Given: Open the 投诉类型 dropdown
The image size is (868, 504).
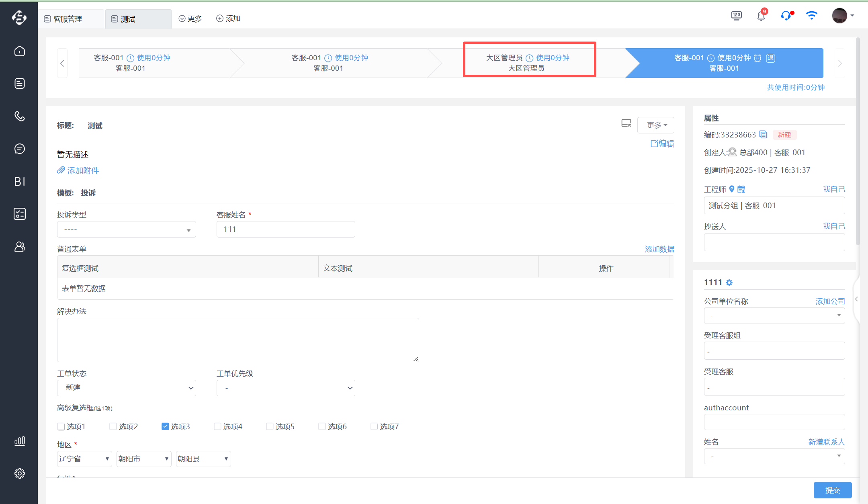Looking at the screenshot, I should 126,229.
